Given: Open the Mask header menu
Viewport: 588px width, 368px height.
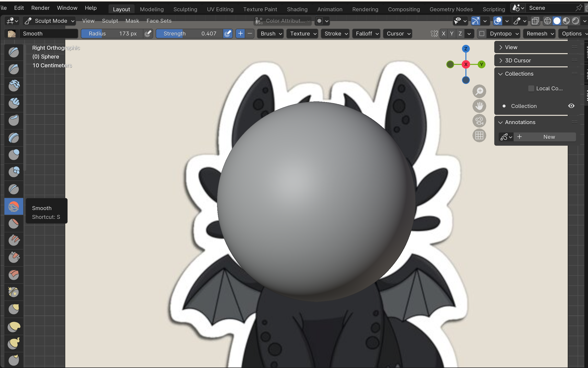Looking at the screenshot, I should click(x=132, y=21).
